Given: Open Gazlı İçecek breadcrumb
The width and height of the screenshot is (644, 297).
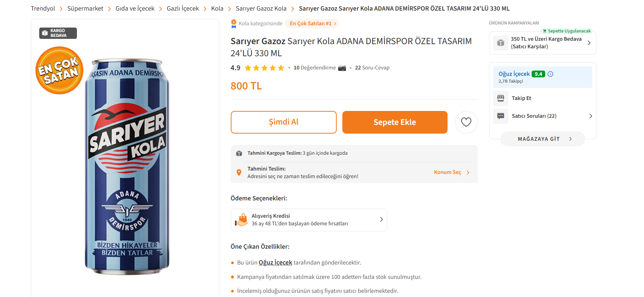Looking at the screenshot, I should click(x=182, y=9).
